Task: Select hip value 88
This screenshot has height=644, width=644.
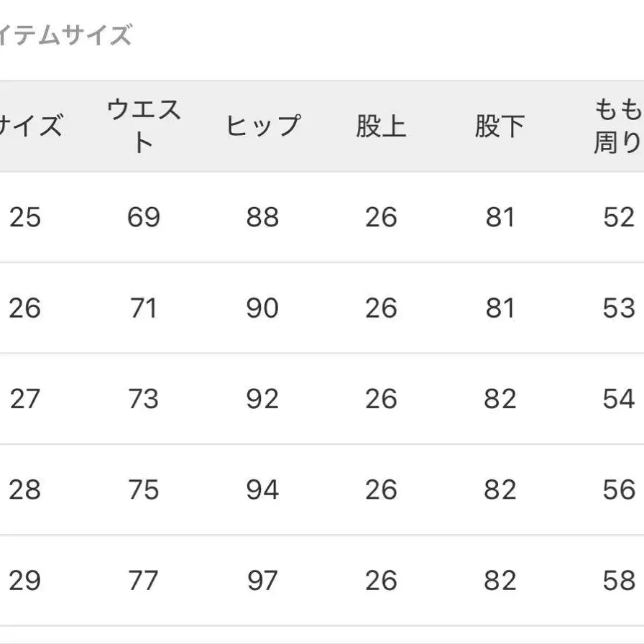Action: tap(262, 217)
